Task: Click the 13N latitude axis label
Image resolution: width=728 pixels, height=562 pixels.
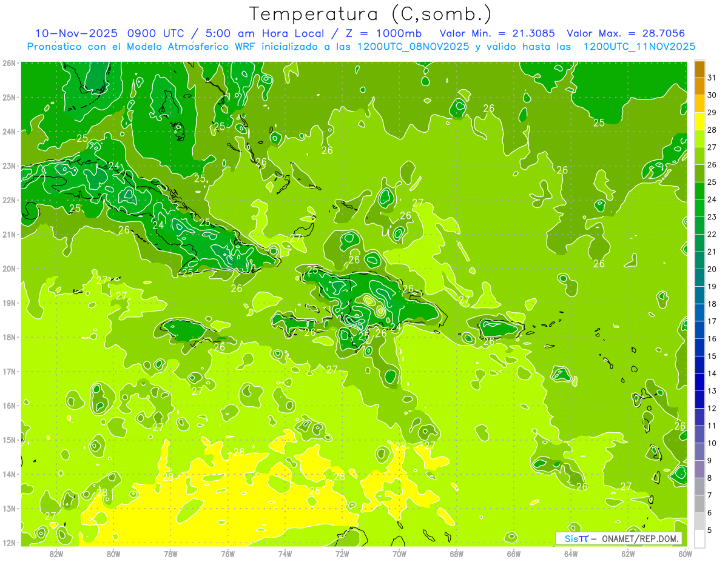Action: pos(8,508)
